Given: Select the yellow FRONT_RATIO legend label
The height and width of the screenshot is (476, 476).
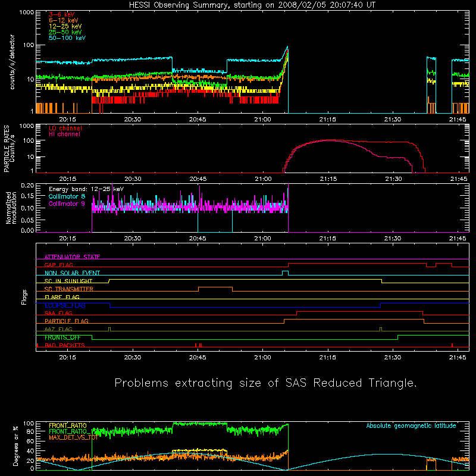Looking at the screenshot, I should (x=68, y=425).
